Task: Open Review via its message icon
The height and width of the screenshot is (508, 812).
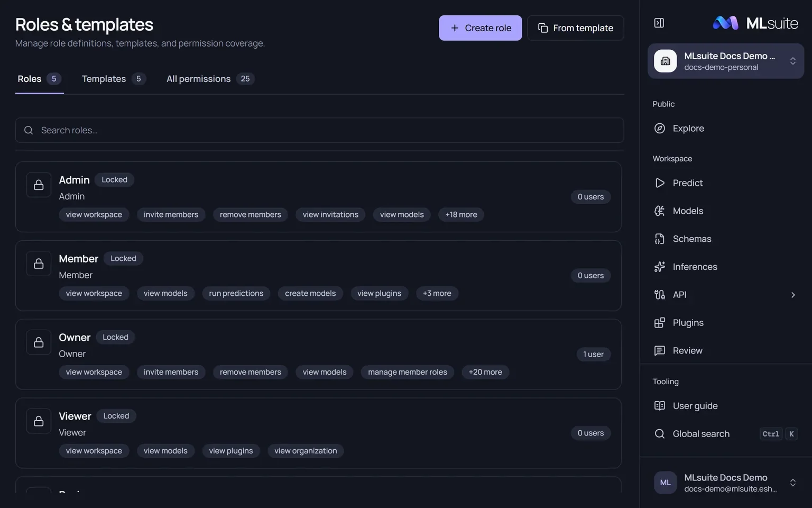Action: coord(660,350)
